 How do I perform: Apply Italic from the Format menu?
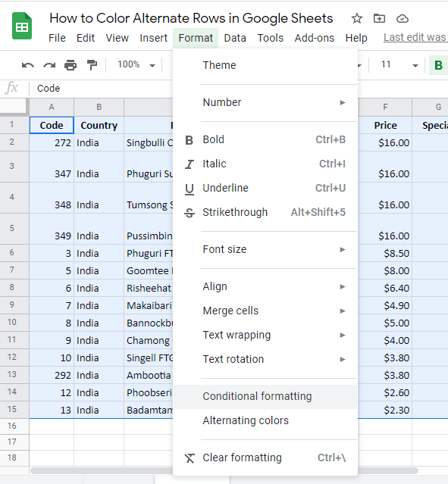265,164
